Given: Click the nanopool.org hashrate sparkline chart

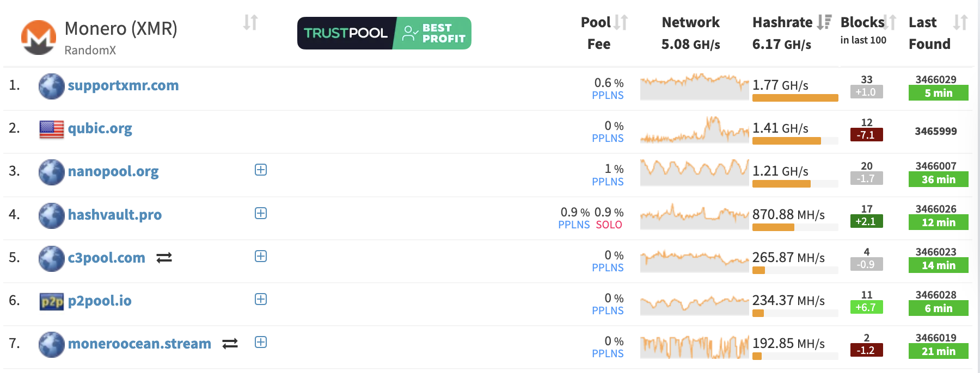Looking at the screenshot, I should [694, 172].
